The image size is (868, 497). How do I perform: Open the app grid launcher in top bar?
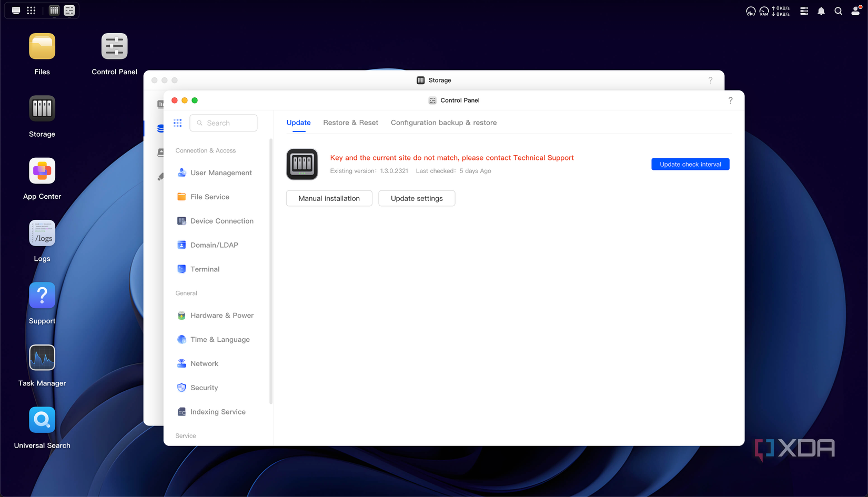pos(31,11)
